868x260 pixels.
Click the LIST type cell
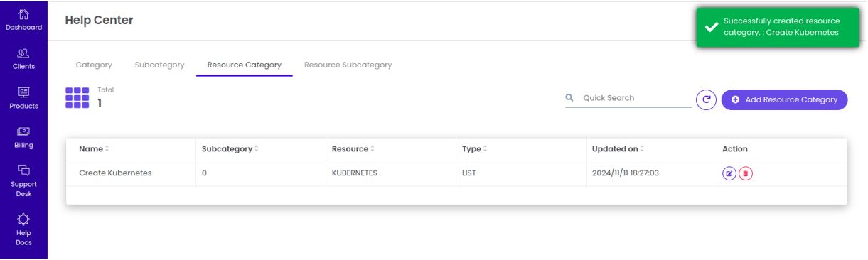click(x=468, y=173)
